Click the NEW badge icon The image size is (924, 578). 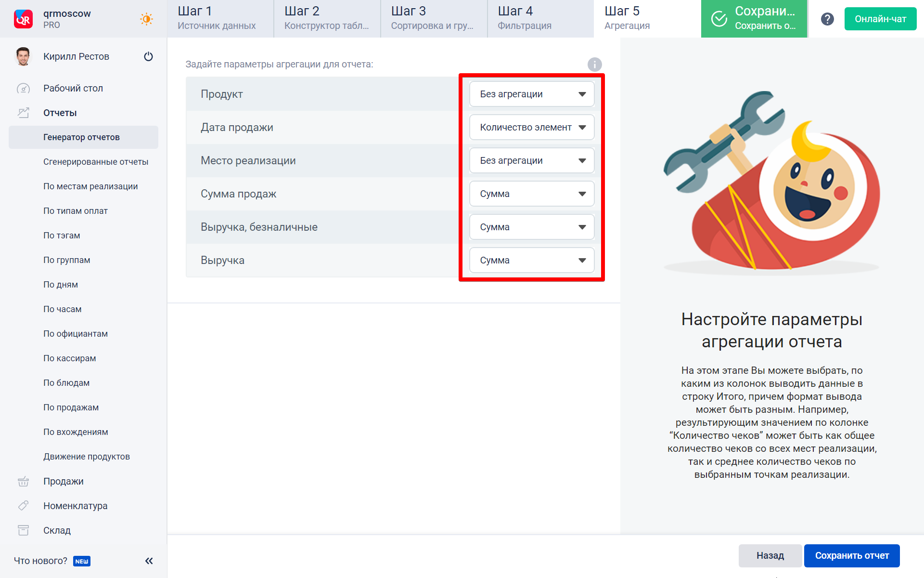coord(82,561)
